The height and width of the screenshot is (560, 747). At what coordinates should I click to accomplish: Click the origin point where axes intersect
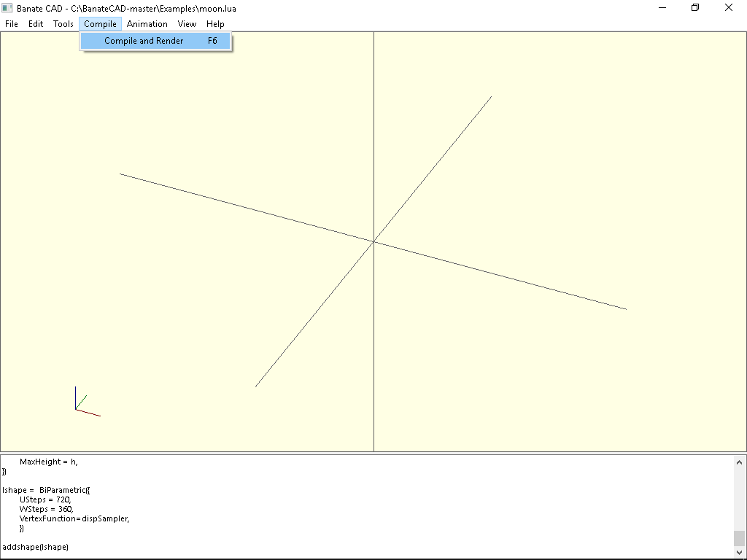coord(373,241)
